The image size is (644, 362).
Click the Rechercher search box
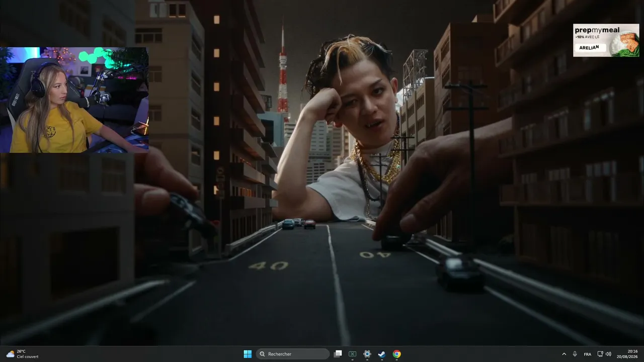[x=292, y=354]
